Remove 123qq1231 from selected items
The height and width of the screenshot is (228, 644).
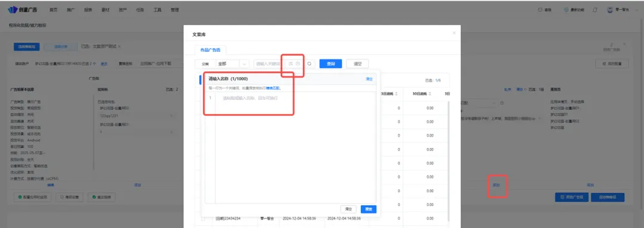[x=171, y=116]
